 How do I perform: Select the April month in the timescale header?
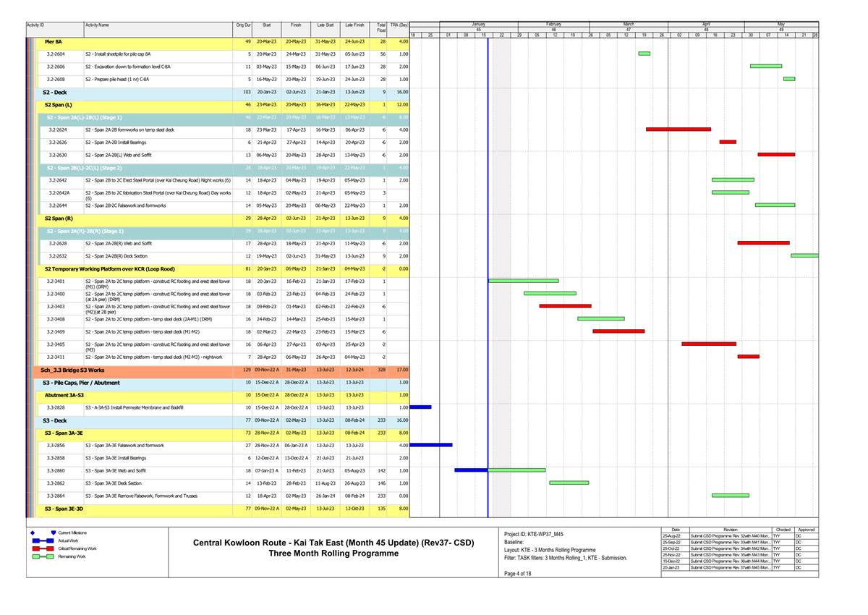point(706,24)
